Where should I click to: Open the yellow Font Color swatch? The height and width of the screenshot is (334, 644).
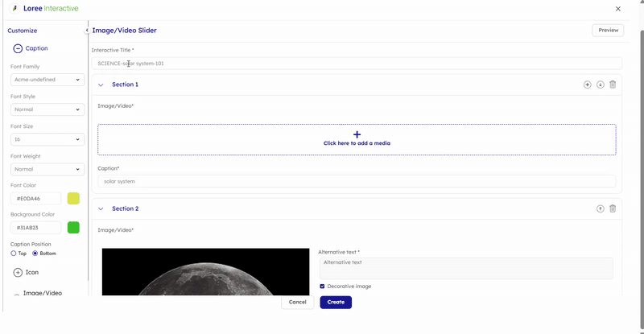(x=73, y=198)
